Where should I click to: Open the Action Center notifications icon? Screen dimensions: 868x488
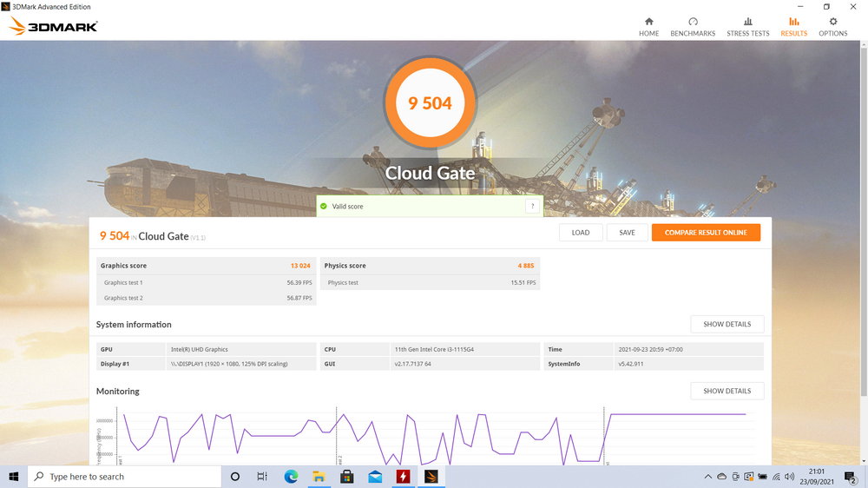[851, 477]
